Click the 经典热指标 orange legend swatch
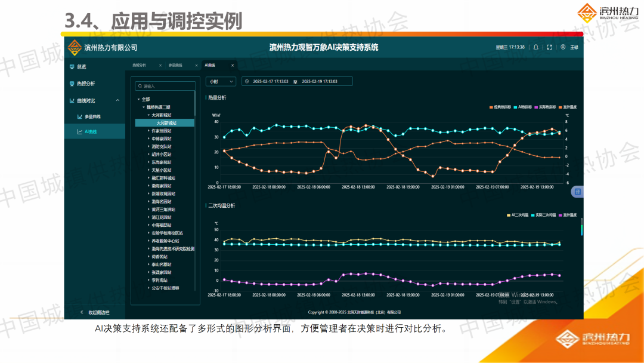 coord(491,107)
